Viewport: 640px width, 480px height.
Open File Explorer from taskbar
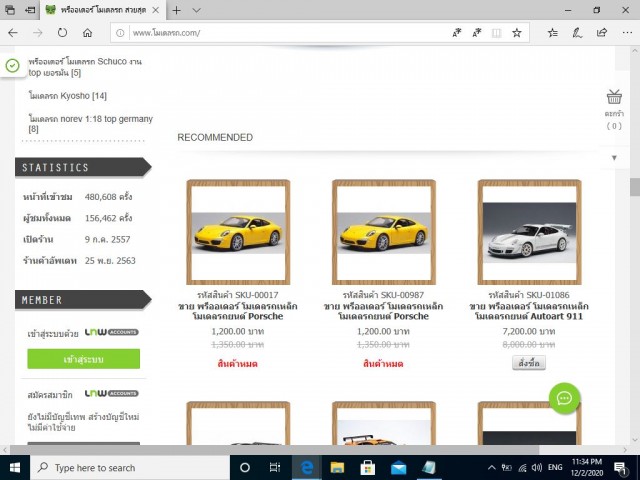point(337,468)
